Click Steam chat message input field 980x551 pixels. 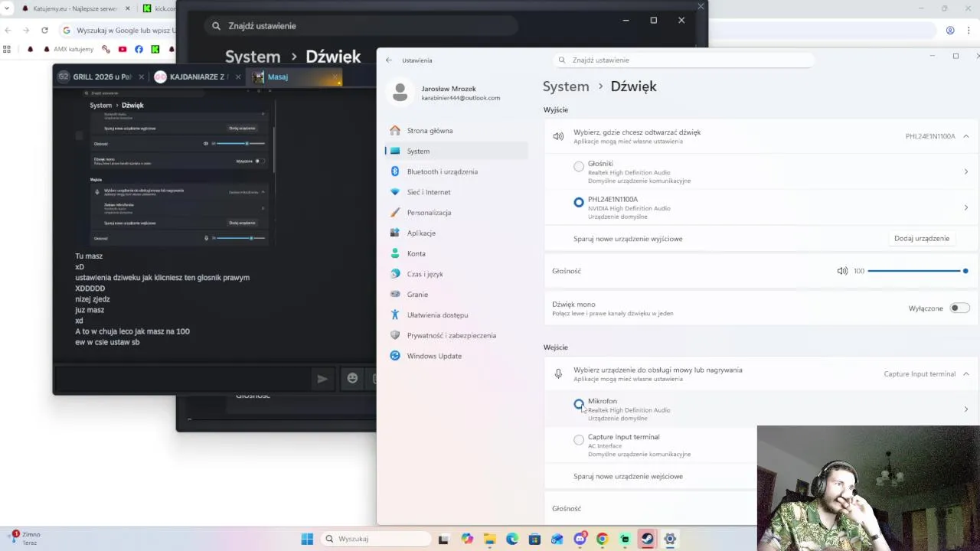183,378
